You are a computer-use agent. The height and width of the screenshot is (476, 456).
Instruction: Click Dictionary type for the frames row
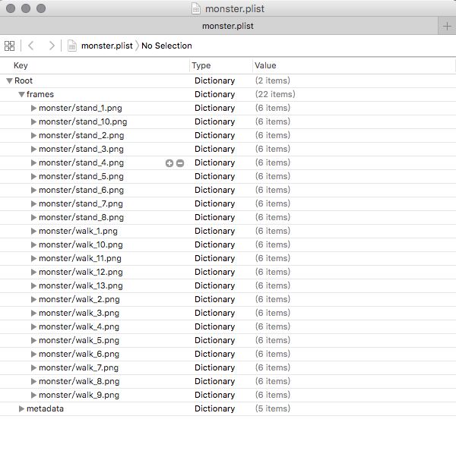[x=214, y=94]
